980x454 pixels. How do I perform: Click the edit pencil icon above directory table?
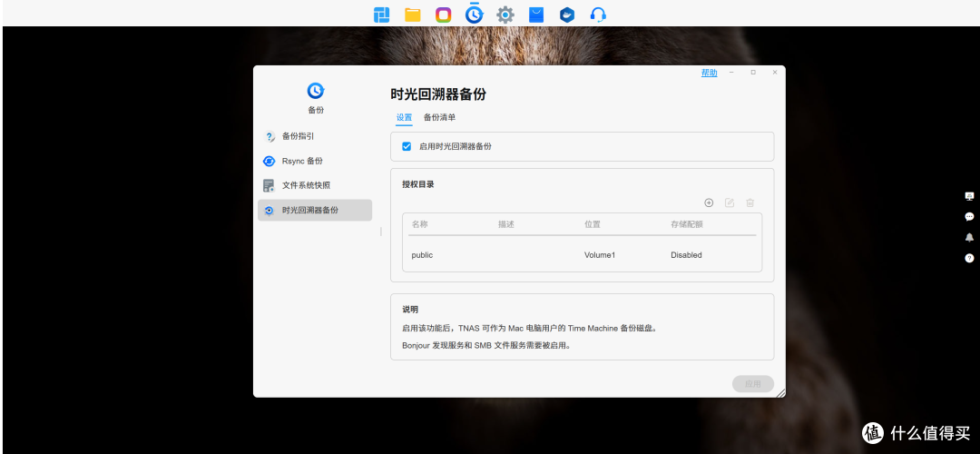[x=730, y=202]
